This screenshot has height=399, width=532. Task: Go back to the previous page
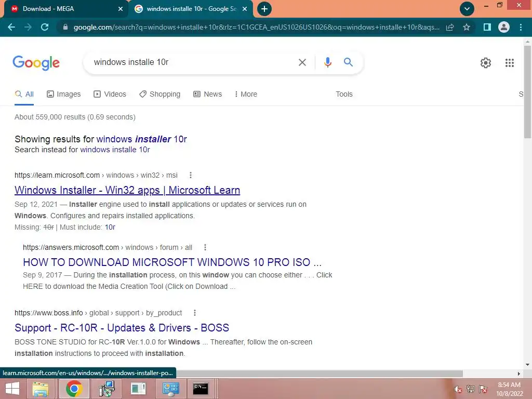[11, 27]
